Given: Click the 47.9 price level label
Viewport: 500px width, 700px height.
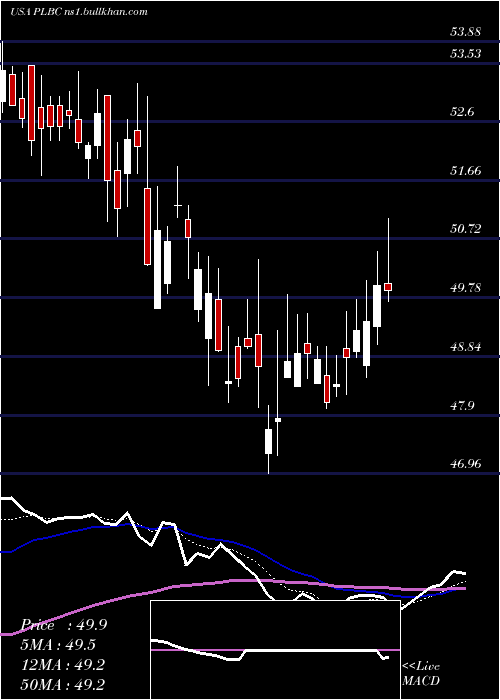Looking at the screenshot, I should [462, 405].
